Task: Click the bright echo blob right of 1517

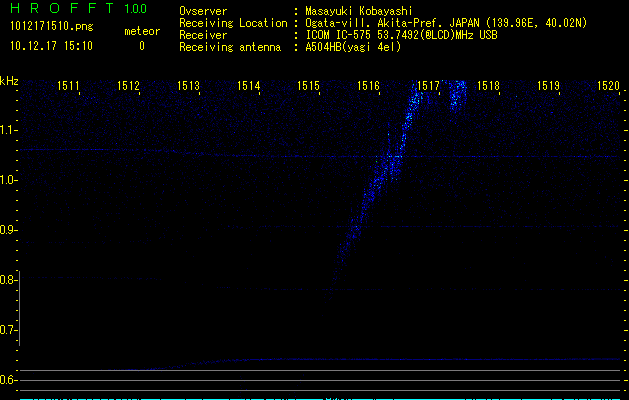Action: click(x=458, y=95)
